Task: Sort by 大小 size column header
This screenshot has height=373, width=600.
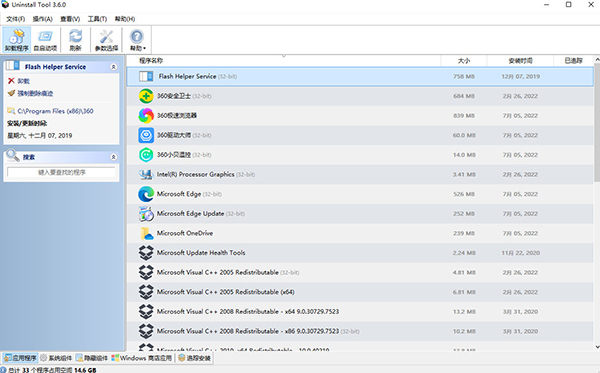Action: pyautogui.click(x=464, y=60)
